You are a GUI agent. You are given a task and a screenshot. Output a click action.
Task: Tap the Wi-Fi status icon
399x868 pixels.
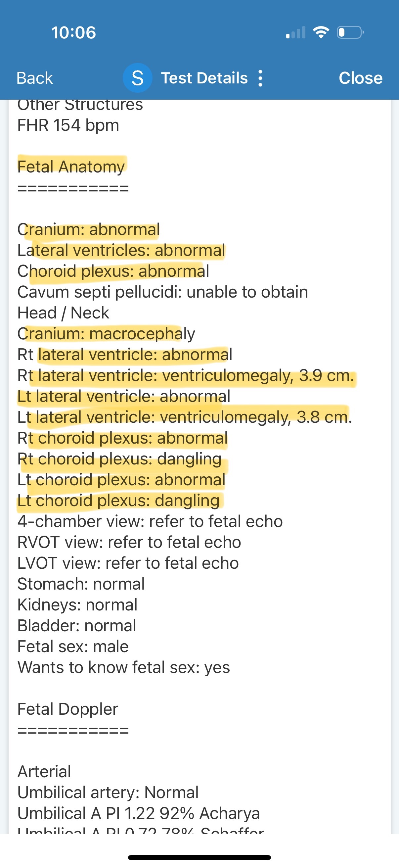(321, 32)
